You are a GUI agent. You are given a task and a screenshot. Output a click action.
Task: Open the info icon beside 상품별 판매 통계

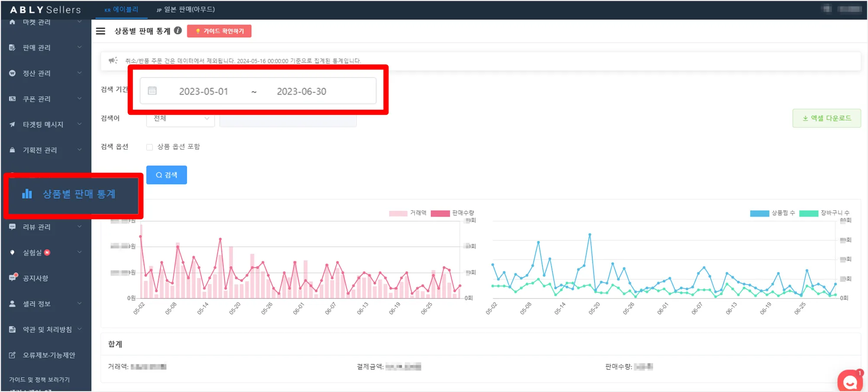tap(178, 31)
